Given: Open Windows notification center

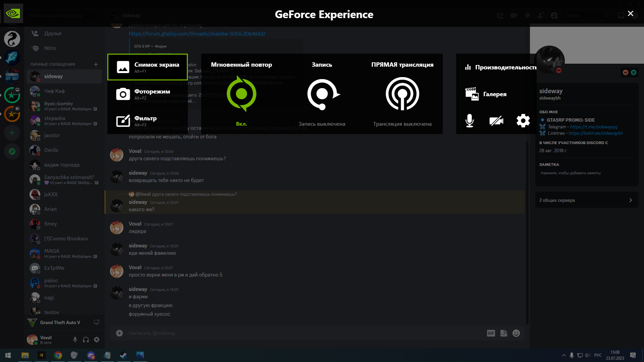Looking at the screenshot, I should (x=633, y=355).
